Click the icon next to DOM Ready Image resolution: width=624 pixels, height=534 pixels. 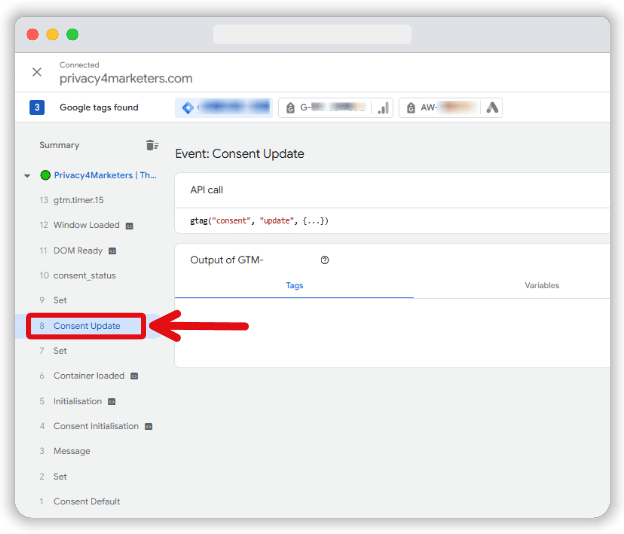point(113,251)
